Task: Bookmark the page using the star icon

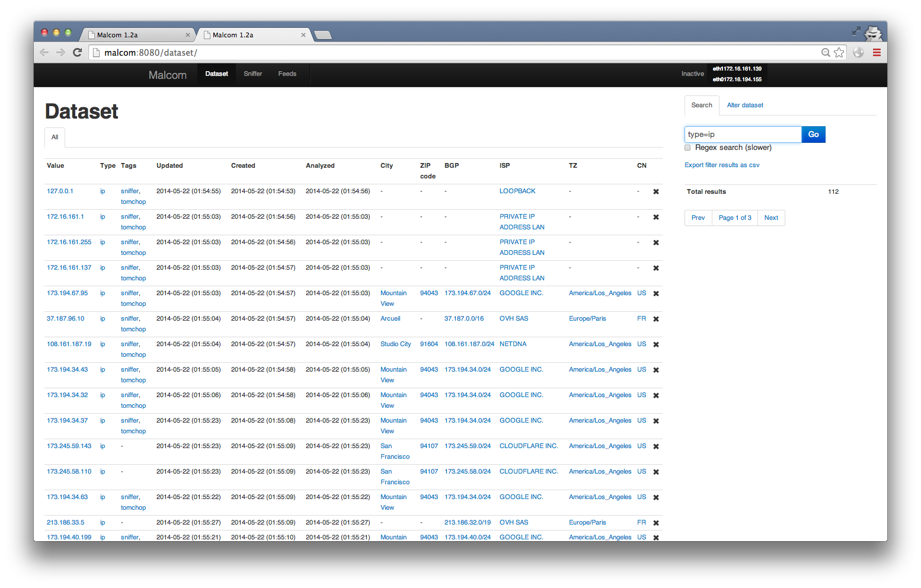Action: [x=839, y=52]
